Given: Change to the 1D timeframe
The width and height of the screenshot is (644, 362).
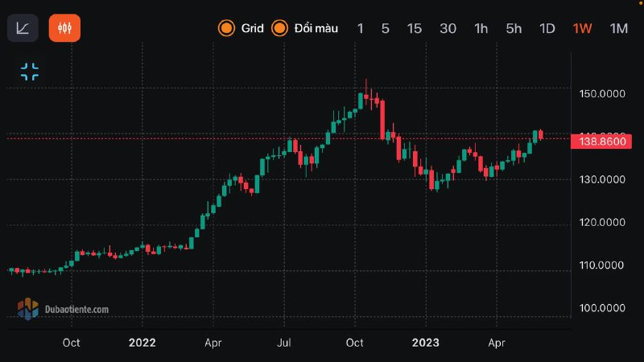Looking at the screenshot, I should pyautogui.click(x=547, y=29).
